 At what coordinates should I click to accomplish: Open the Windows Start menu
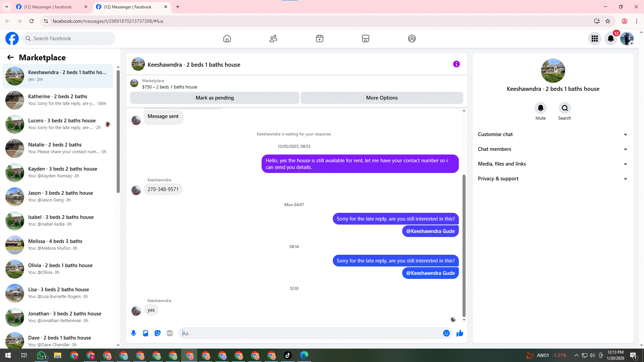[x=8, y=355]
